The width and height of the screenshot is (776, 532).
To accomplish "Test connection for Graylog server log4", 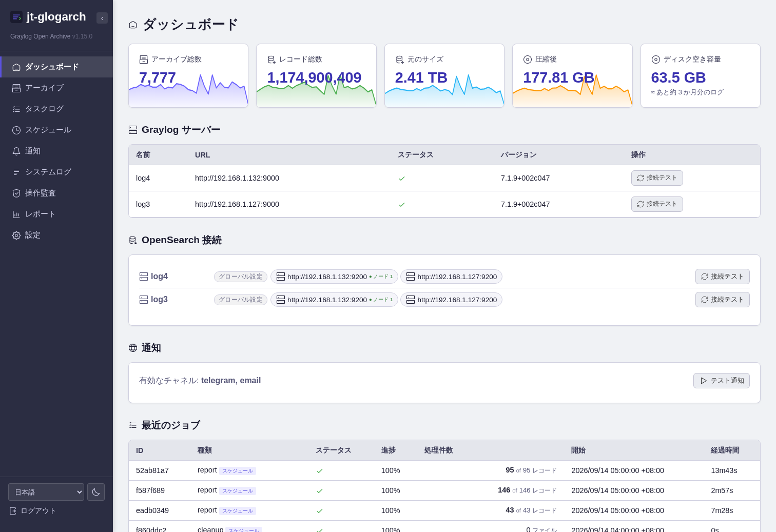I will pyautogui.click(x=657, y=178).
